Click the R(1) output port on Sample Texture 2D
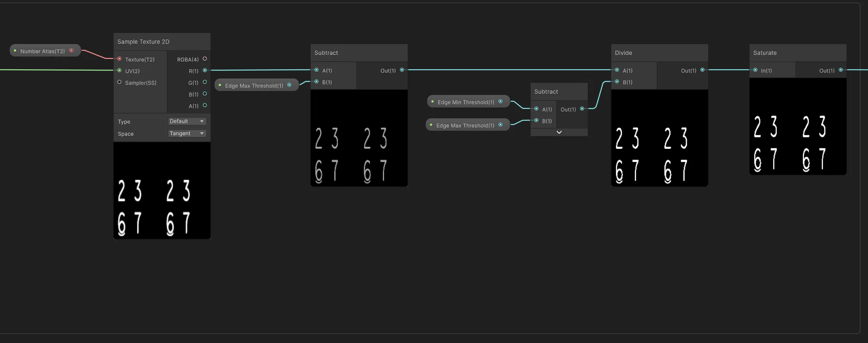The image size is (868, 343). pyautogui.click(x=205, y=70)
